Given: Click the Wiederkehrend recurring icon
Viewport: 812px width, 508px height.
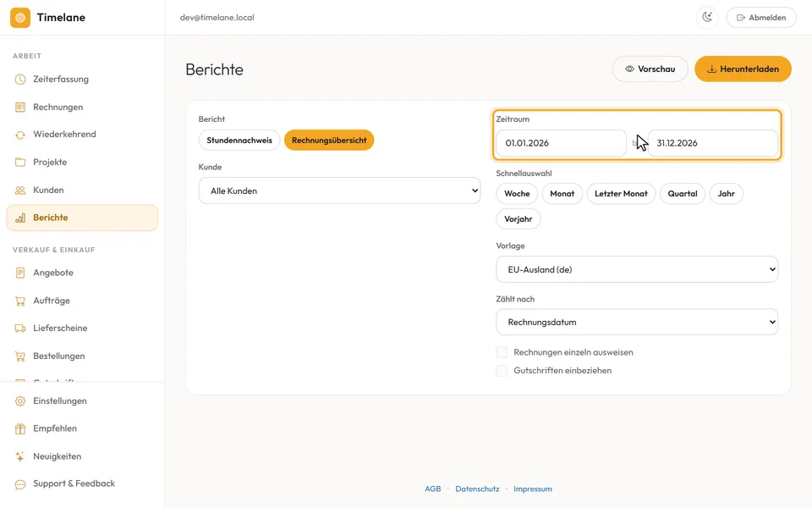Looking at the screenshot, I should (20, 135).
